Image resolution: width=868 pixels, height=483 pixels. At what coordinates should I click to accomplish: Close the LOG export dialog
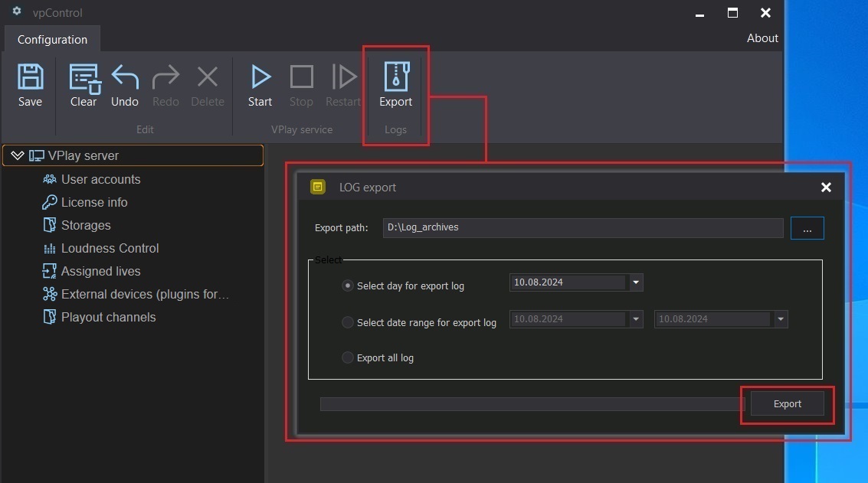click(x=826, y=188)
